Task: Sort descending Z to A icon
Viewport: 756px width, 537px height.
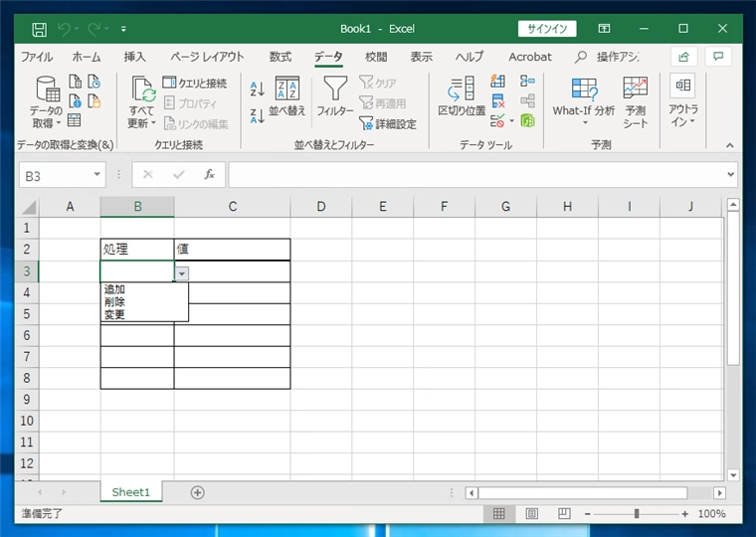Action: (257, 115)
